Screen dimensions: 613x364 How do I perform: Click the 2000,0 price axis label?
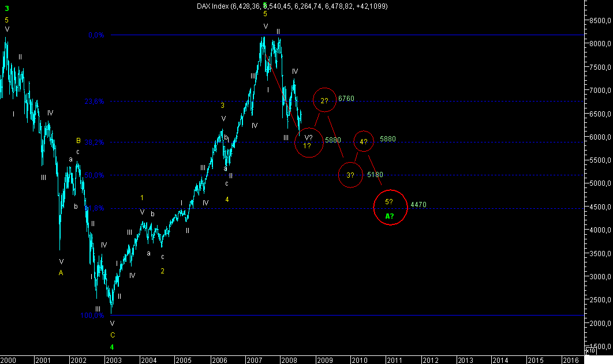click(600, 324)
